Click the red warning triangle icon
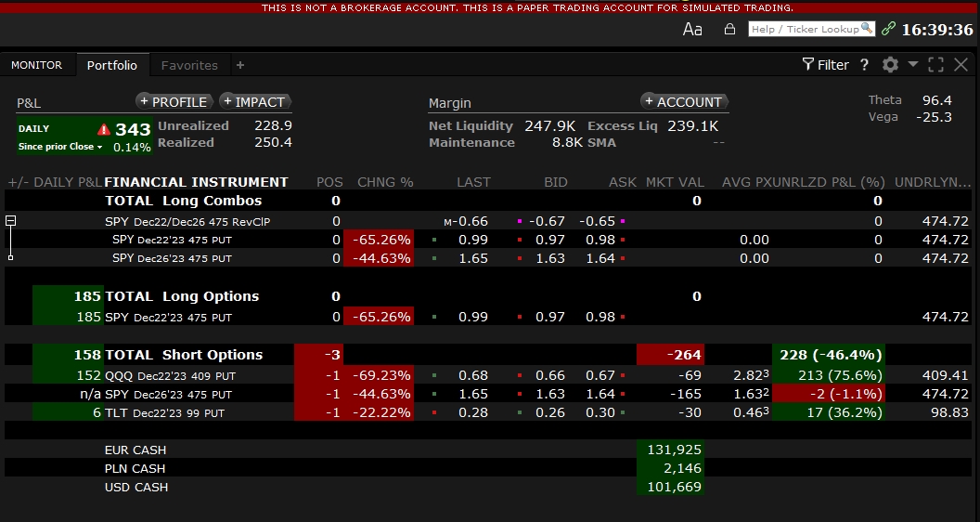The height and width of the screenshot is (522, 980). click(104, 129)
